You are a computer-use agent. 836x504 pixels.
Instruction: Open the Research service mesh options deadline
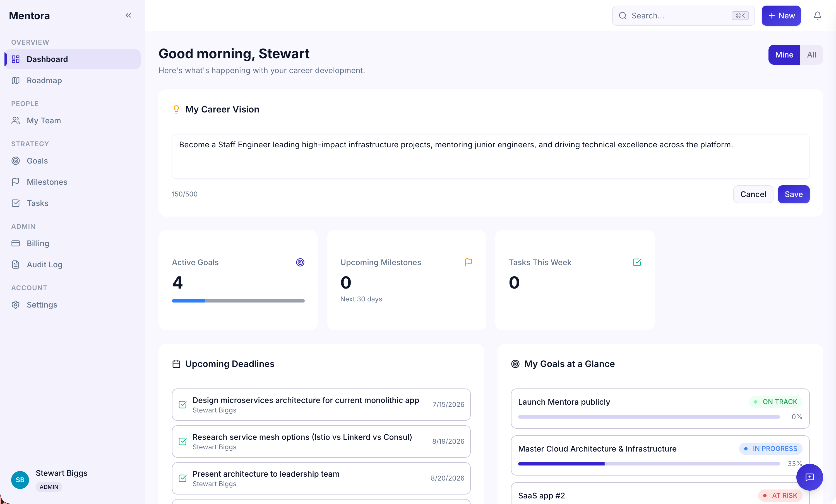[x=321, y=441]
